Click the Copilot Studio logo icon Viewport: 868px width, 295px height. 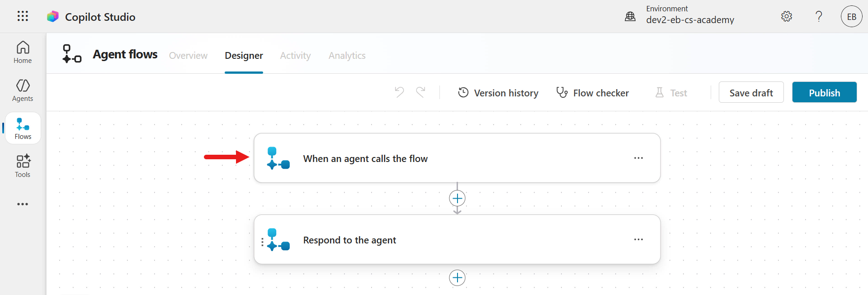pos(53,17)
